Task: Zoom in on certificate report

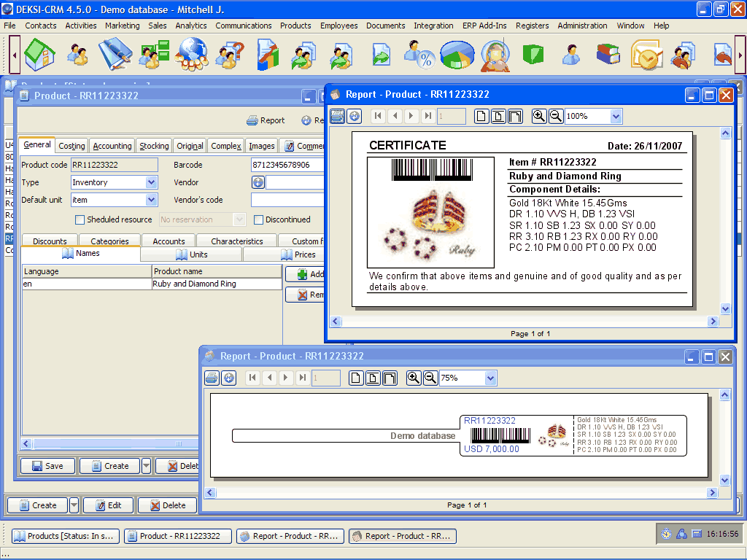Action: [539, 116]
